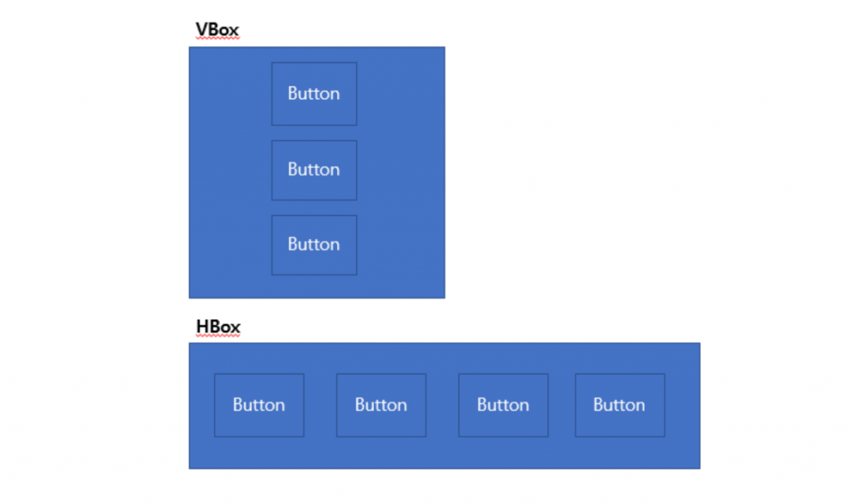Click empty blue area left of VBox buttons

point(230,172)
